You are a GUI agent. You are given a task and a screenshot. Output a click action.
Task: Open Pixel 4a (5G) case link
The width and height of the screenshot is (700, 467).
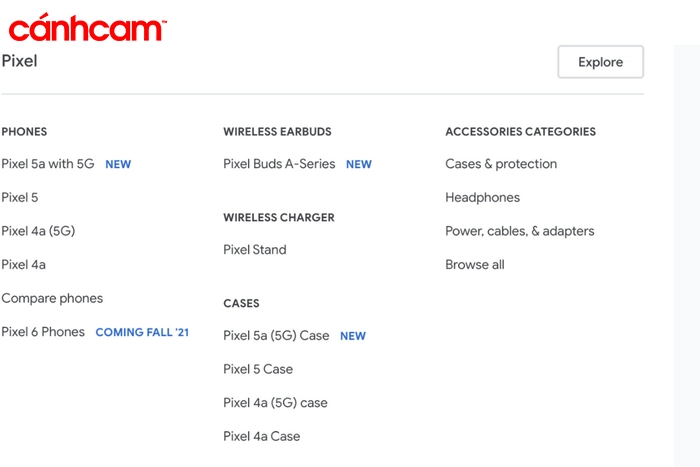(x=275, y=403)
